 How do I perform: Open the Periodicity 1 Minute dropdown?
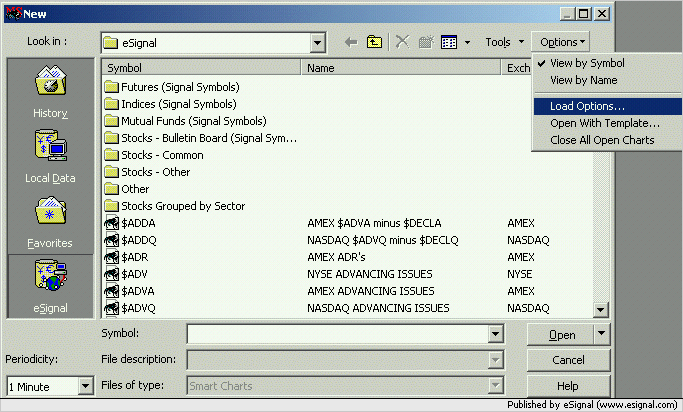point(85,386)
